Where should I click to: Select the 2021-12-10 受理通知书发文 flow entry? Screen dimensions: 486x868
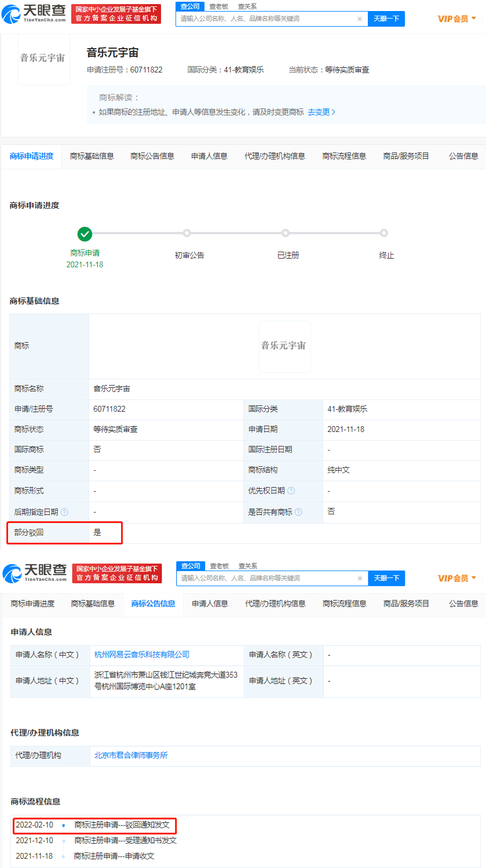tap(96, 840)
